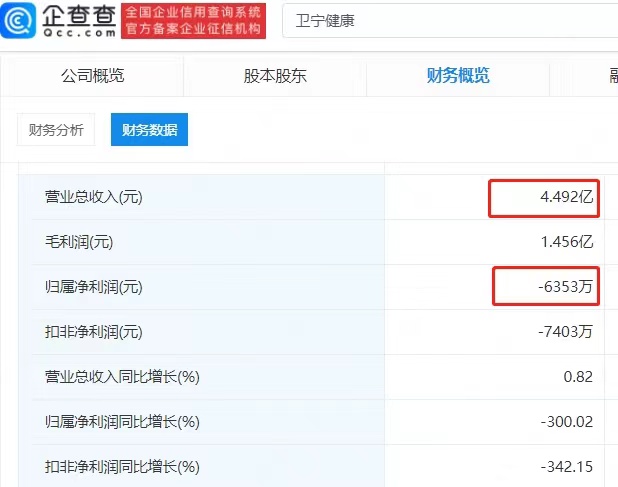The image size is (618, 487).
Task: Click the 营业总收入(元) row label
Action: 94,197
